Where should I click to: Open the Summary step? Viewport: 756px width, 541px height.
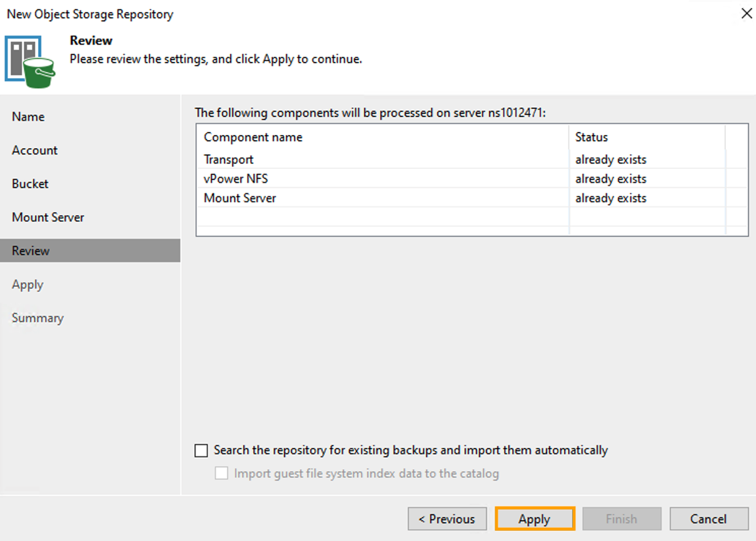coord(38,318)
